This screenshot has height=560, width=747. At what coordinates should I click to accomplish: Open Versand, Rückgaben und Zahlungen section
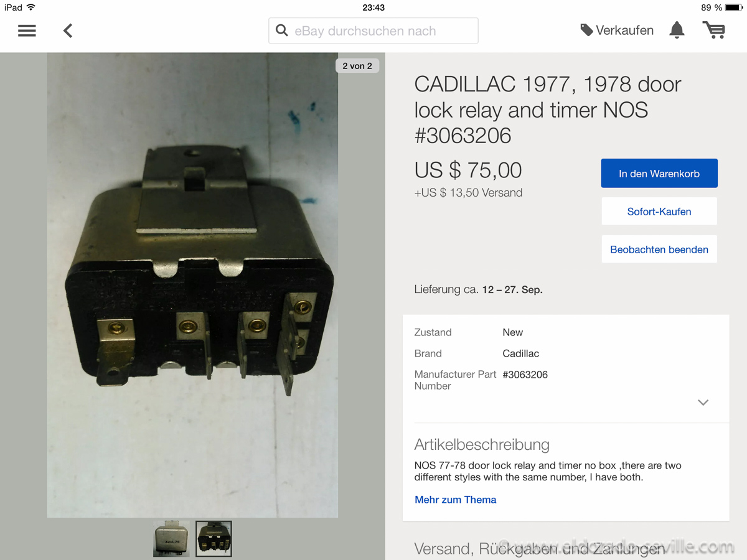pyautogui.click(x=539, y=549)
